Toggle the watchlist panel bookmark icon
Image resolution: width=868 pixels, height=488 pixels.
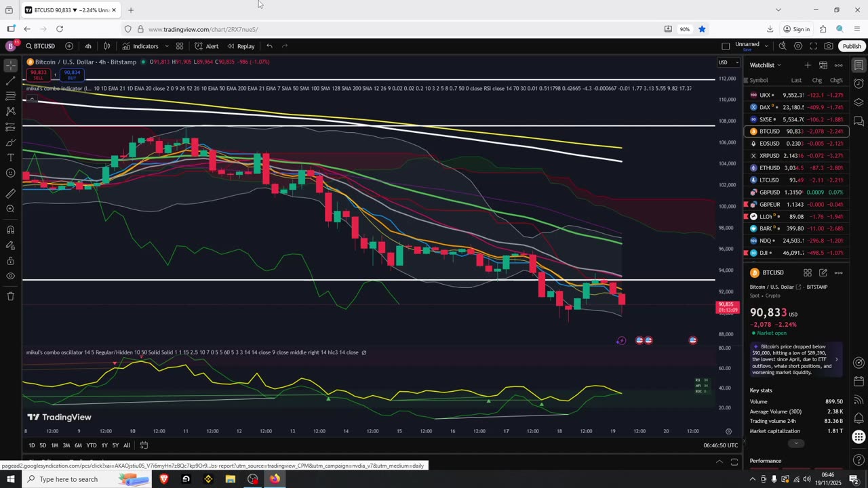click(x=859, y=65)
